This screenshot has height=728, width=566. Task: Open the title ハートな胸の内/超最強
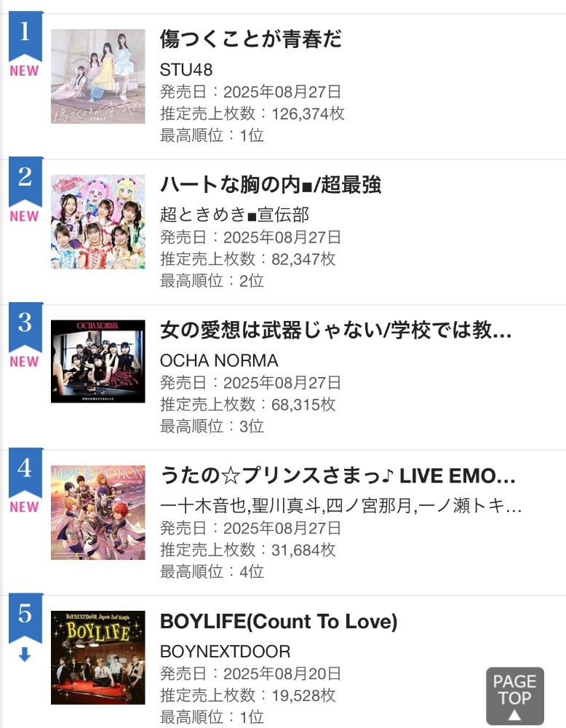pyautogui.click(x=271, y=185)
